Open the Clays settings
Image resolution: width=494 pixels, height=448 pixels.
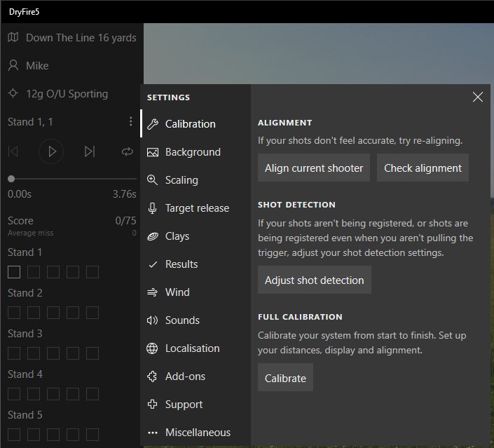[x=177, y=236]
